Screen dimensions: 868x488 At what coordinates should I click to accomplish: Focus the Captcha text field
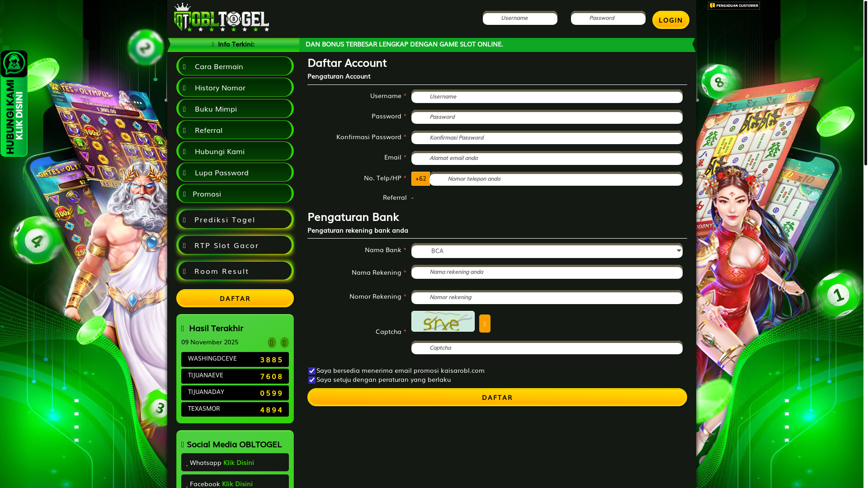tap(547, 347)
